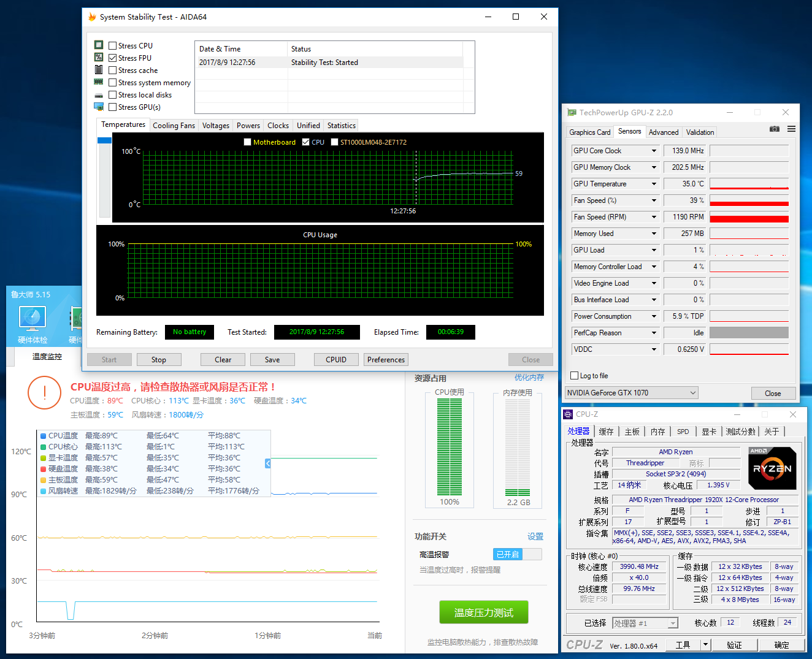
Task: Enable Stress cache checkbox
Action: coord(113,70)
